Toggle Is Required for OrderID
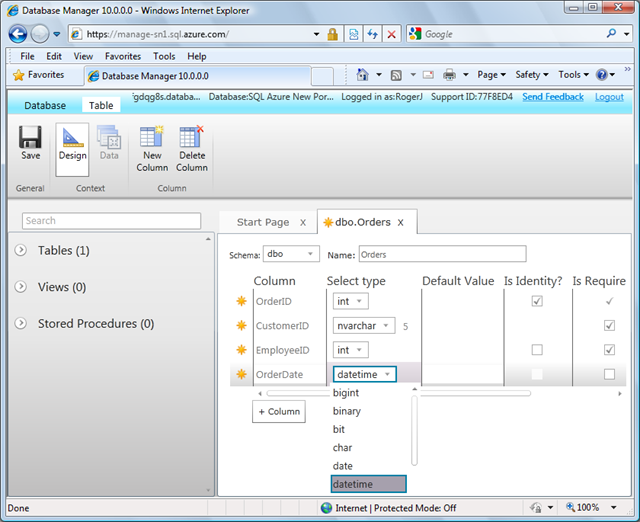Viewport: 640px width, 522px height. pyautogui.click(x=609, y=301)
